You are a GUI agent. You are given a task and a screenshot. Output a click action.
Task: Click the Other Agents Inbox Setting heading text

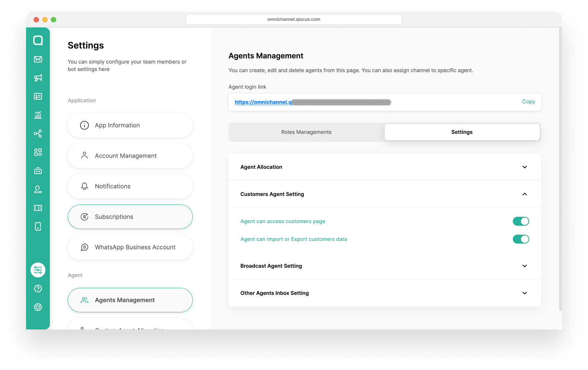(275, 293)
